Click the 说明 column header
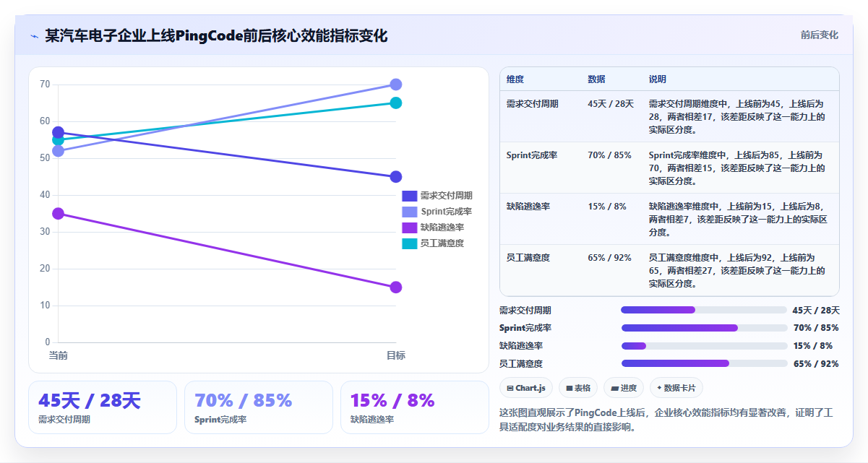This screenshot has height=463, width=868. [x=657, y=79]
